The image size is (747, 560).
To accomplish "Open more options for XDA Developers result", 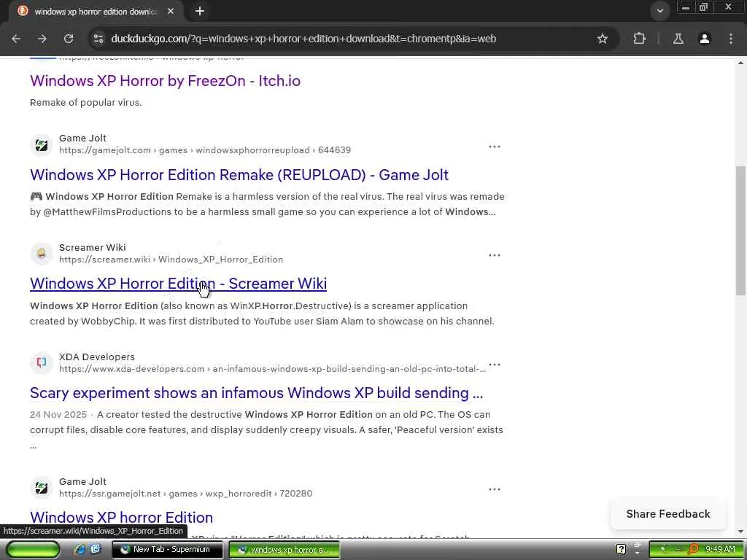I will point(495,365).
